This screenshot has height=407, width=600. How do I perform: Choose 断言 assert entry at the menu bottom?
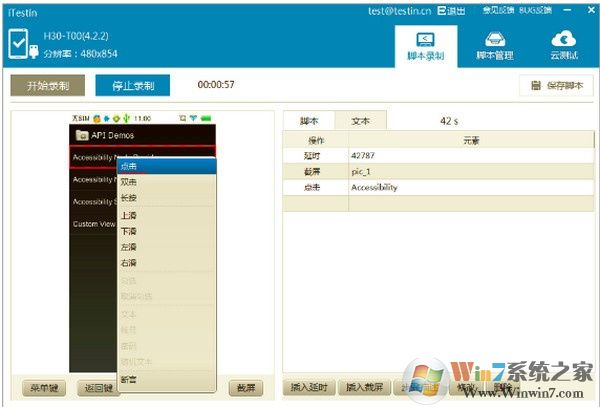tap(167, 379)
